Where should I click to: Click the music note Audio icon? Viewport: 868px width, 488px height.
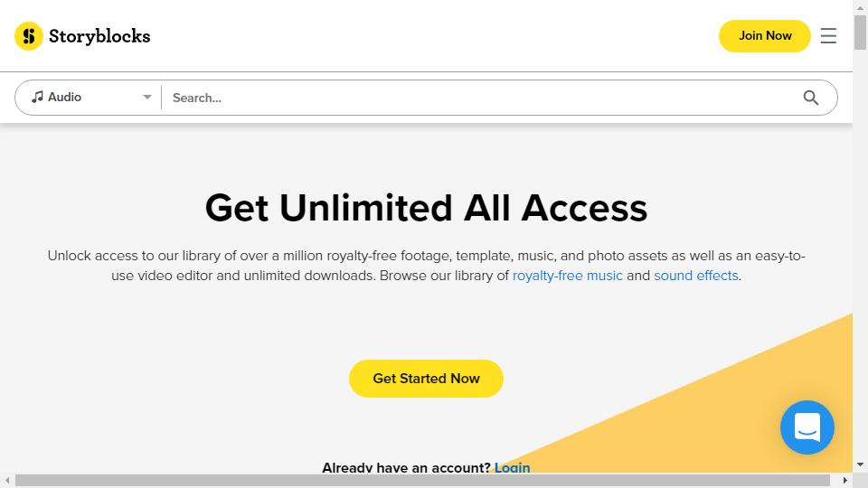click(37, 97)
